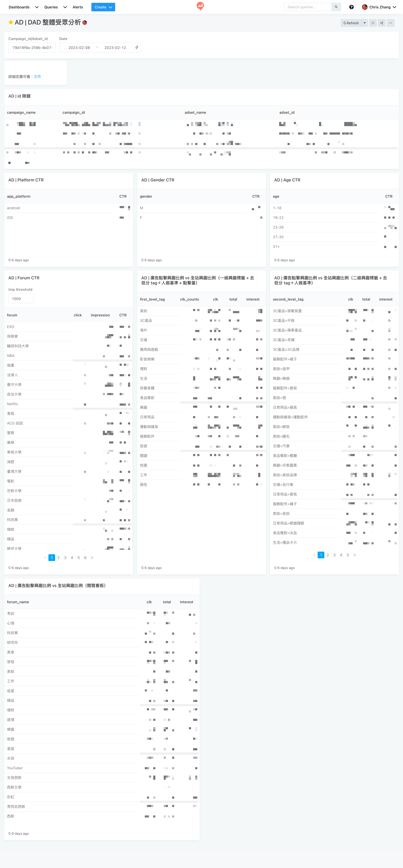
Task: Open the Dashboards nav item
Action: tap(19, 7)
